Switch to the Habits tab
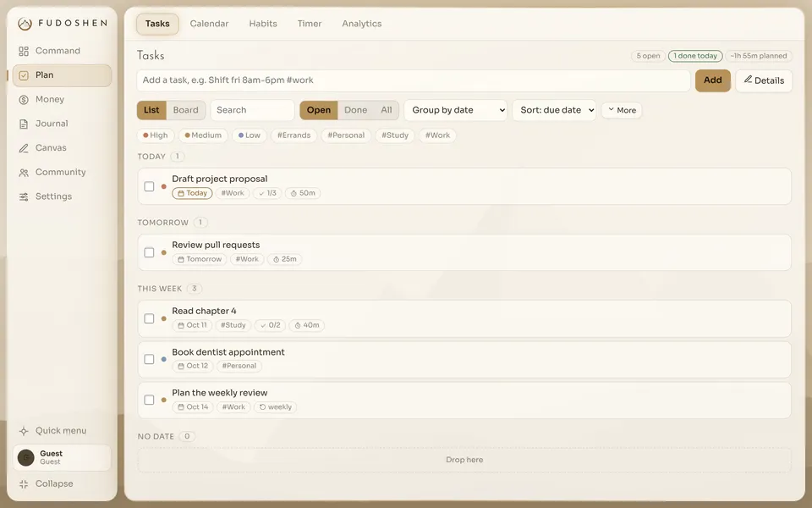Screen dimensions: 812x508 263,24
